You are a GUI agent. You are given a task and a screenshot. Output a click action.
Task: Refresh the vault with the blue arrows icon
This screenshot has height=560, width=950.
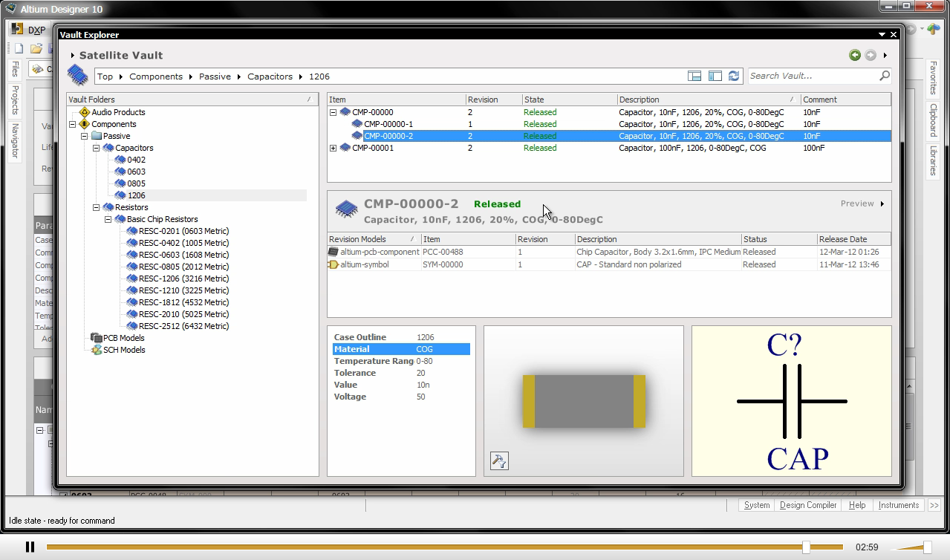tap(734, 76)
